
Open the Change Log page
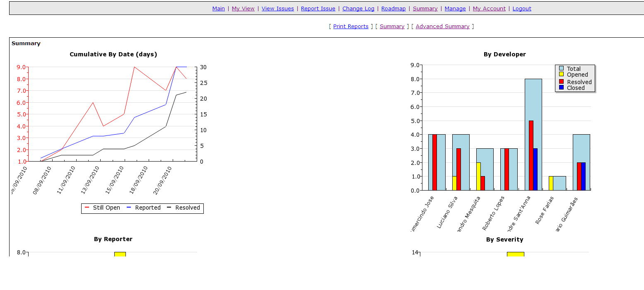click(358, 8)
